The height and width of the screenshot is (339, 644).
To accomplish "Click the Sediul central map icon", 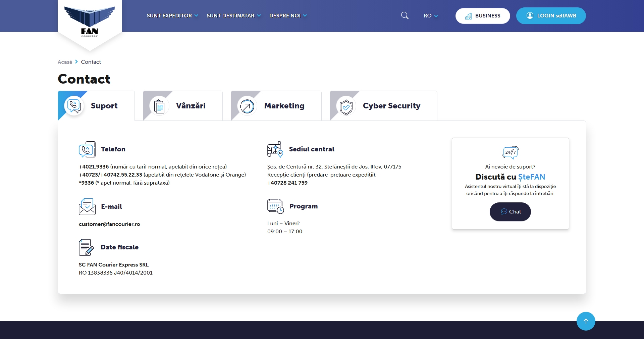I will tap(275, 149).
